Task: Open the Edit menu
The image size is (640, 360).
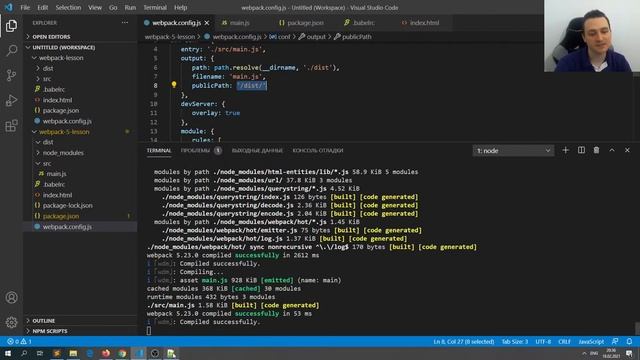Action: point(42,7)
